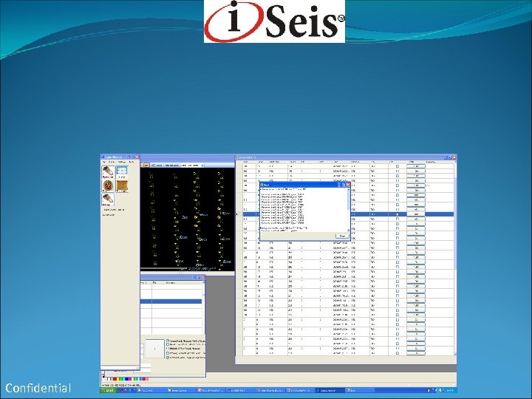Image resolution: width=532 pixels, height=399 pixels.
Task: Open the Windows Start button
Action: (108, 391)
